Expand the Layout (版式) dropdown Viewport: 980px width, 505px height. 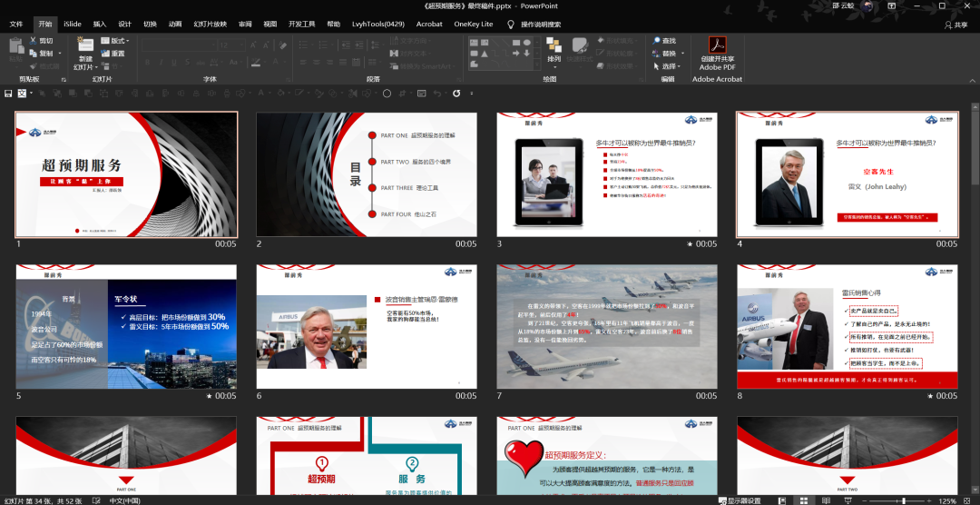point(128,41)
